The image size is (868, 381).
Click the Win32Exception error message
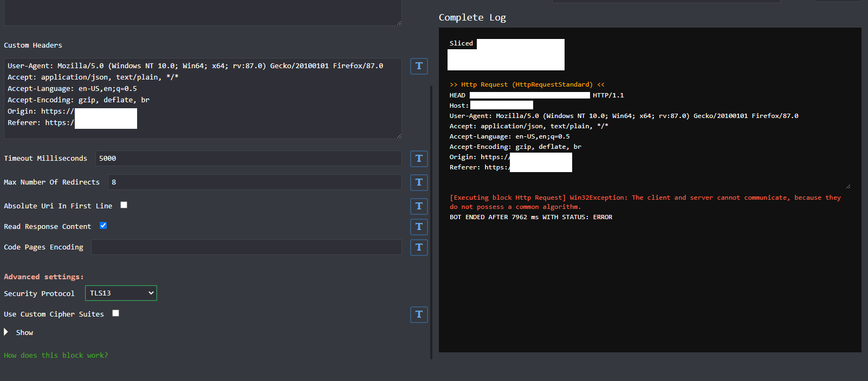[645, 202]
